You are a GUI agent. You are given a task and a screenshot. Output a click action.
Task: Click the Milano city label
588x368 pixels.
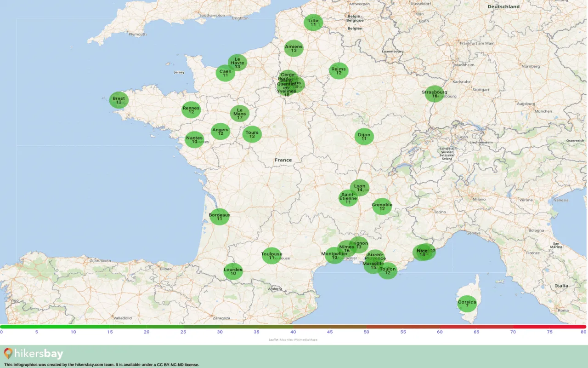coord(479,199)
